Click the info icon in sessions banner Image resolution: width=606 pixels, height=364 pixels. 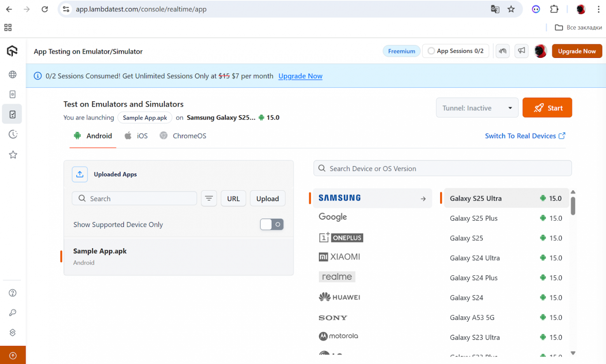[38, 76]
